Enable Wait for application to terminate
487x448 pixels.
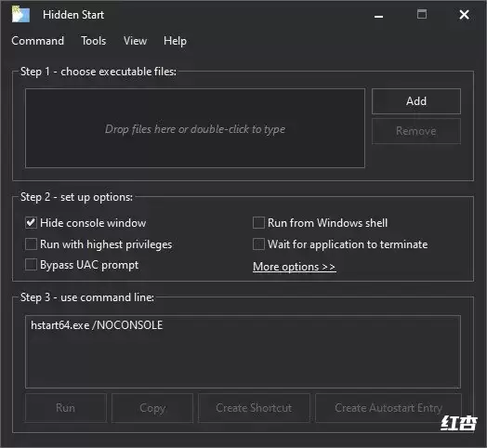pyautogui.click(x=258, y=244)
